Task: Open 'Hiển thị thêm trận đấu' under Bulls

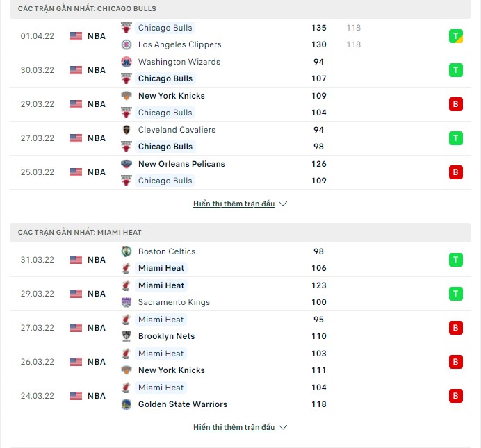Action: tap(234, 204)
